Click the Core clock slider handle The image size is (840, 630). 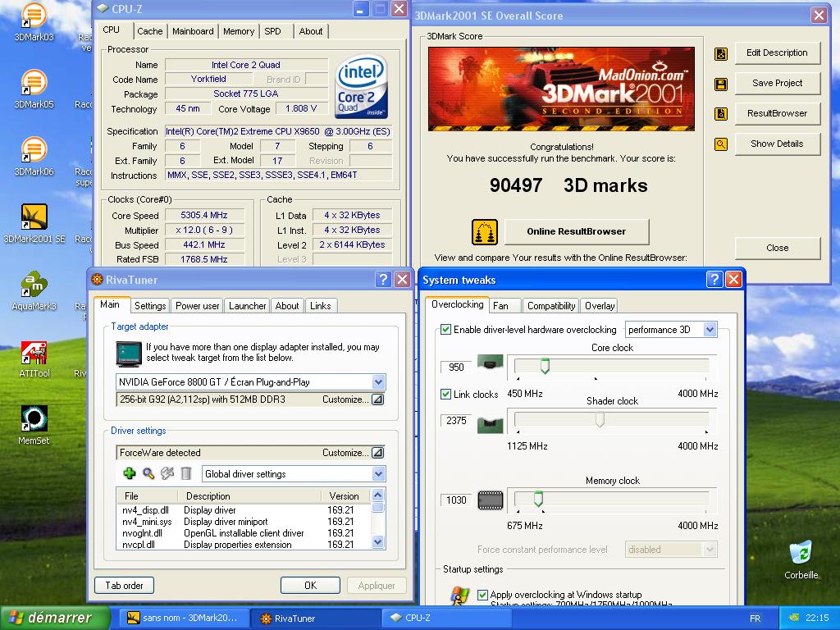[x=545, y=365]
